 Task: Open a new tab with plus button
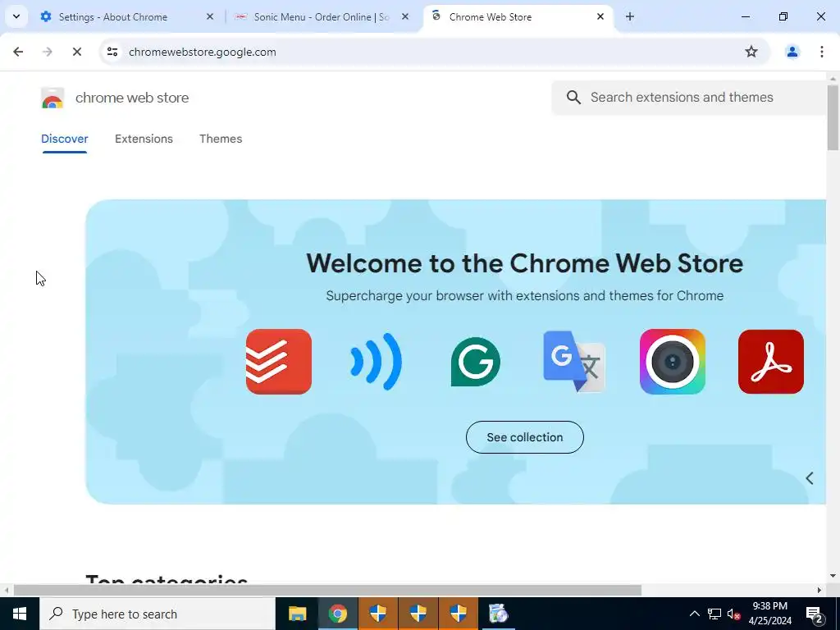(x=630, y=16)
